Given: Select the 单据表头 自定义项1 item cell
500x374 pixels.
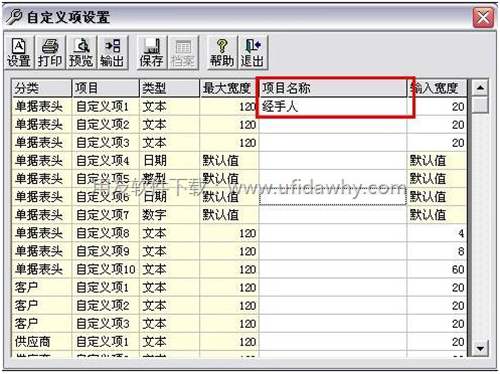Looking at the screenshot, I should tap(106, 107).
